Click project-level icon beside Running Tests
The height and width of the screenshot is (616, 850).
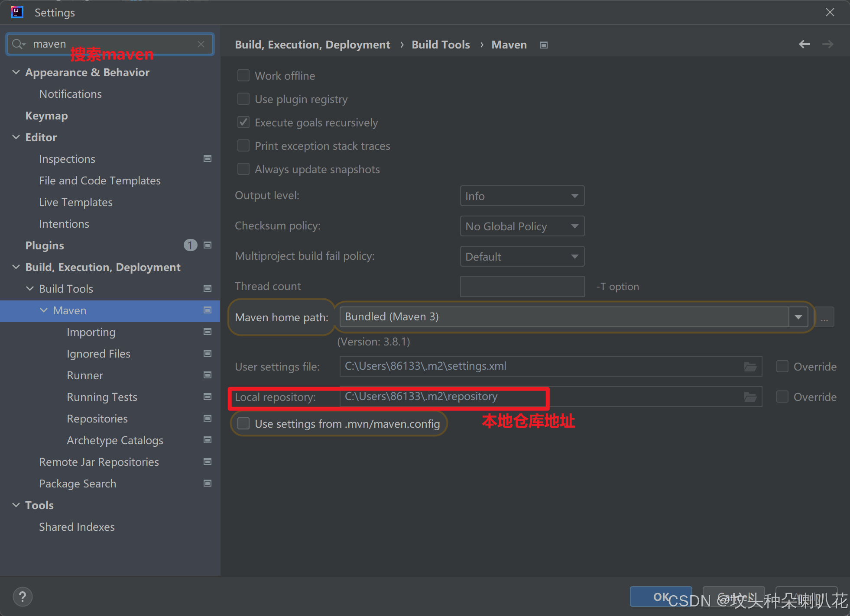click(x=208, y=397)
